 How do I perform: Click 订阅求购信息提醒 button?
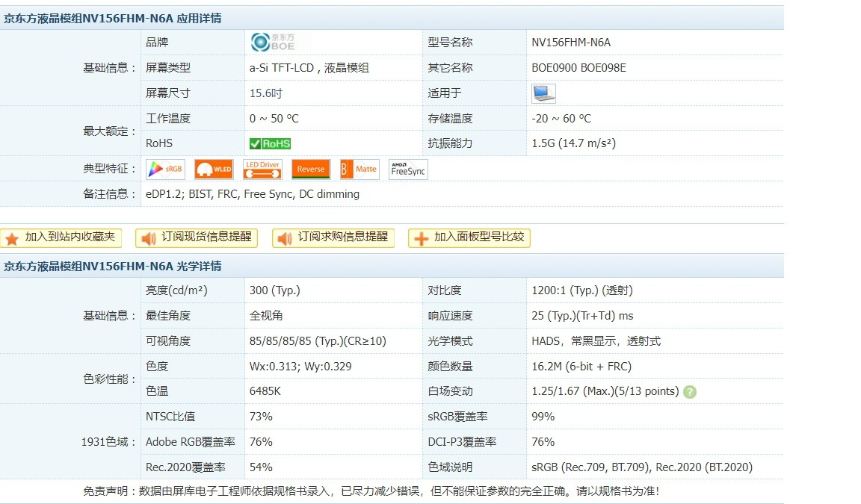pos(333,237)
